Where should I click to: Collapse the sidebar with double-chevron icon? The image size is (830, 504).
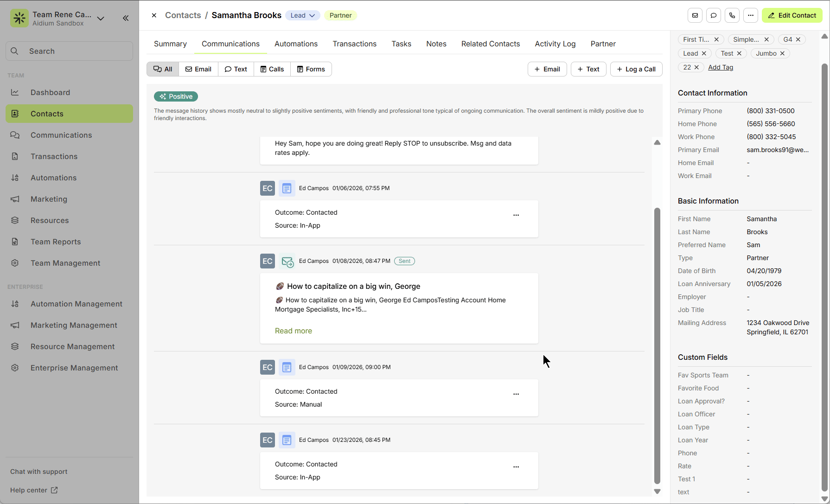pos(126,18)
